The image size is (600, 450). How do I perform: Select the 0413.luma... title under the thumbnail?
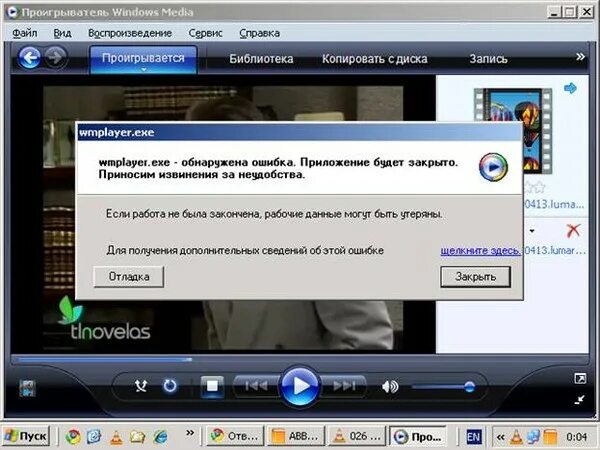tap(554, 204)
